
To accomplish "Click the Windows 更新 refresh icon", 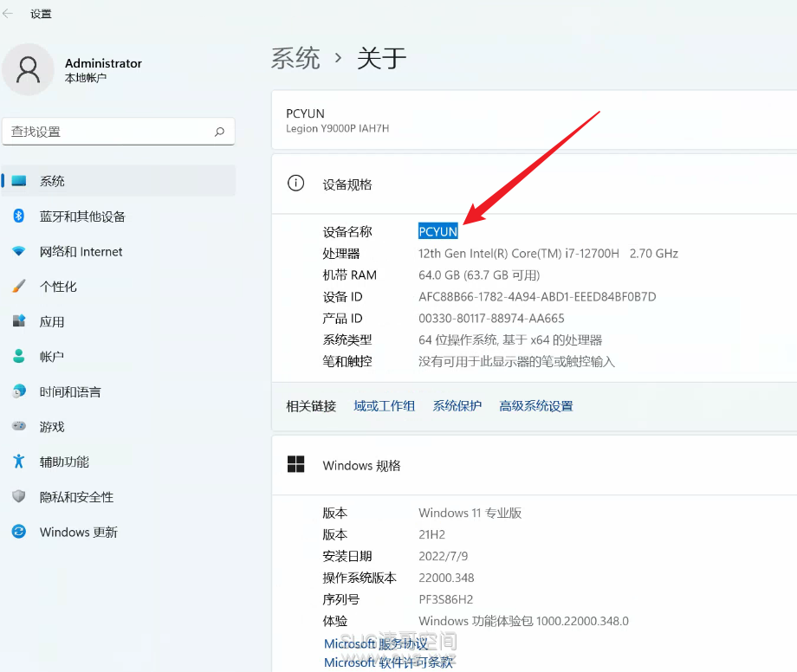I will pos(19,532).
